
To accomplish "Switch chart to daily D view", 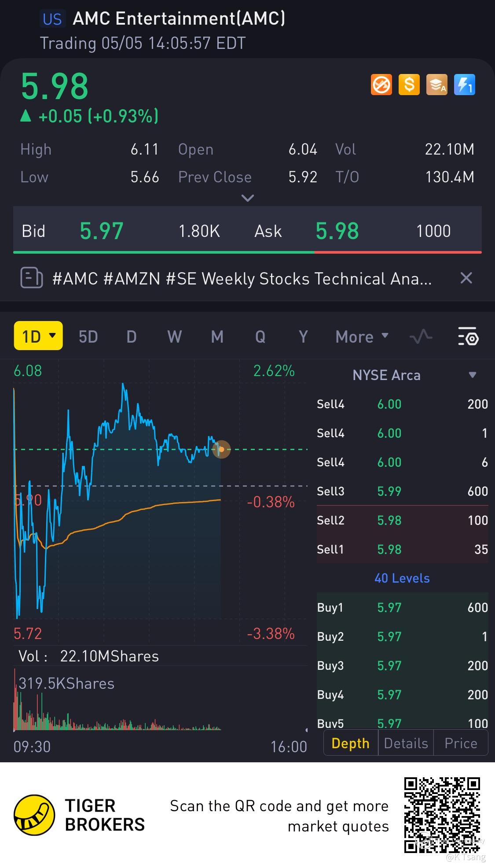I will [x=131, y=337].
